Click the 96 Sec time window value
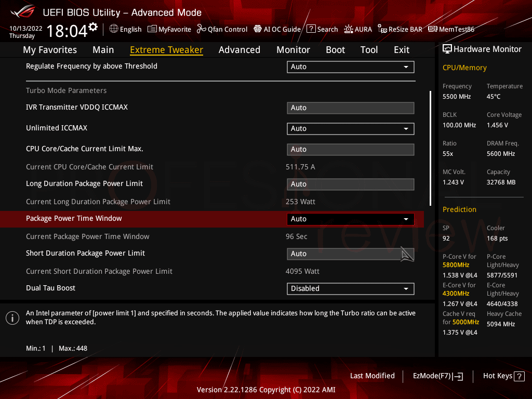The height and width of the screenshot is (399, 532). pos(296,236)
